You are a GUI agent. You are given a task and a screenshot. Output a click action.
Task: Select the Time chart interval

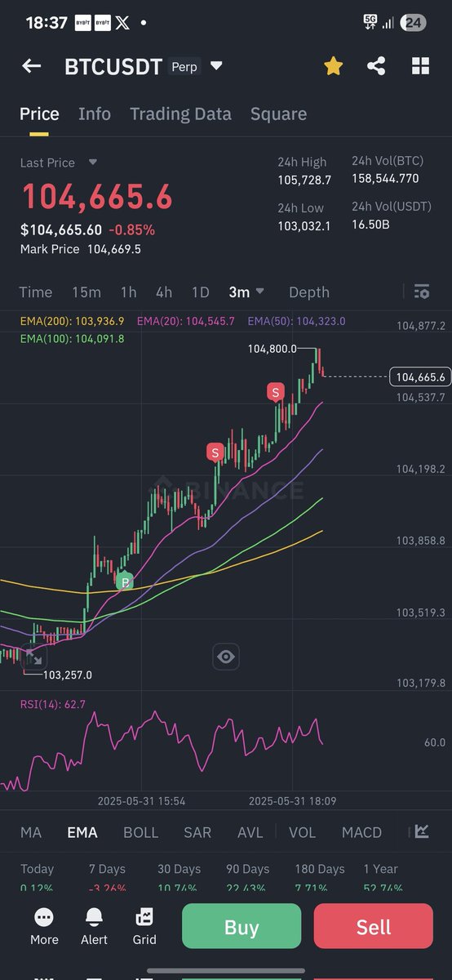tap(36, 292)
